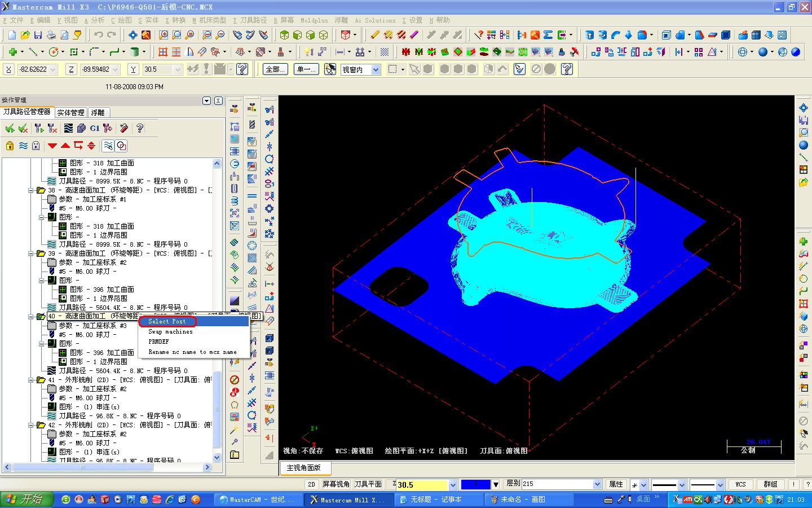Screen dimensions: 812x508
Task: Click the G1 post selected operations icon
Action: pos(95,129)
